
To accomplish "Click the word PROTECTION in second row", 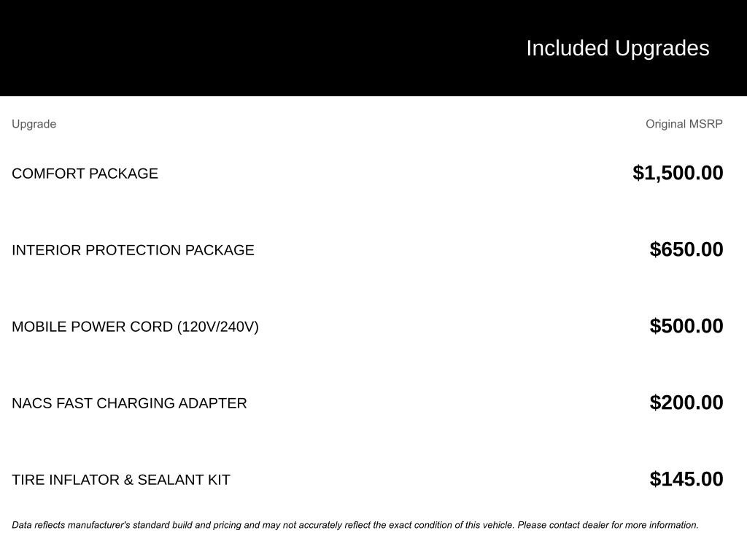I will (x=133, y=250).
